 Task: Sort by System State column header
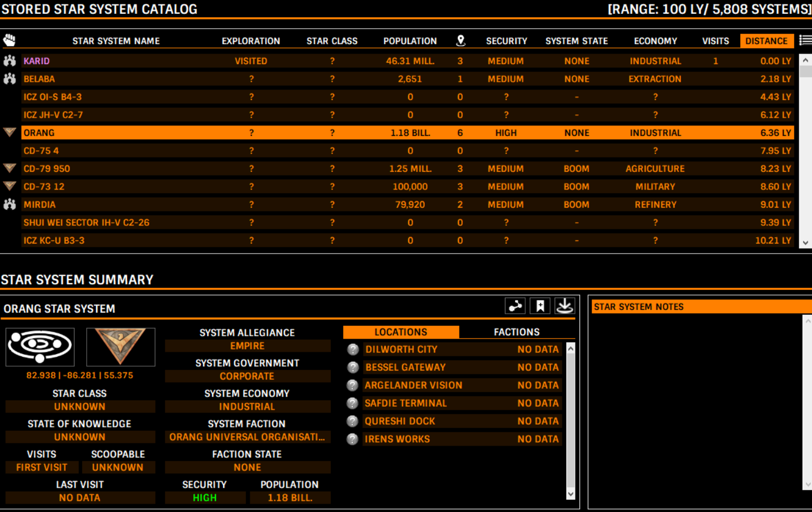click(577, 41)
